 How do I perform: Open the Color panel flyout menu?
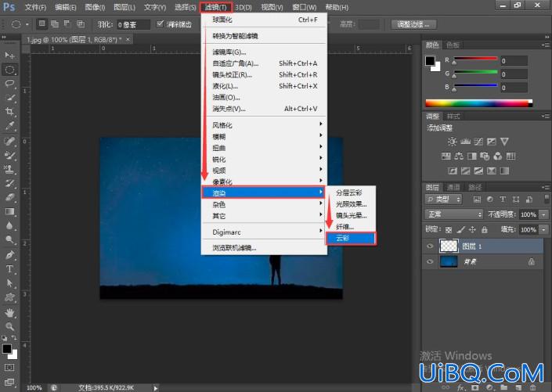[545, 45]
